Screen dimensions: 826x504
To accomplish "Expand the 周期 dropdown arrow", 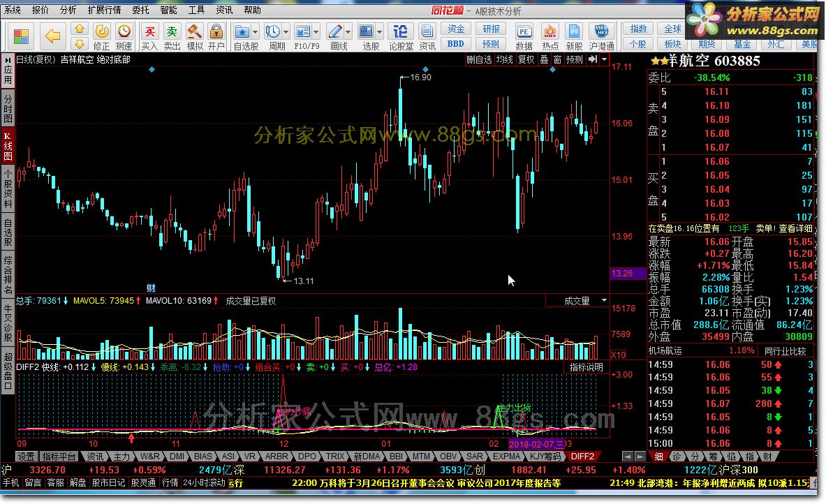I will [286, 32].
